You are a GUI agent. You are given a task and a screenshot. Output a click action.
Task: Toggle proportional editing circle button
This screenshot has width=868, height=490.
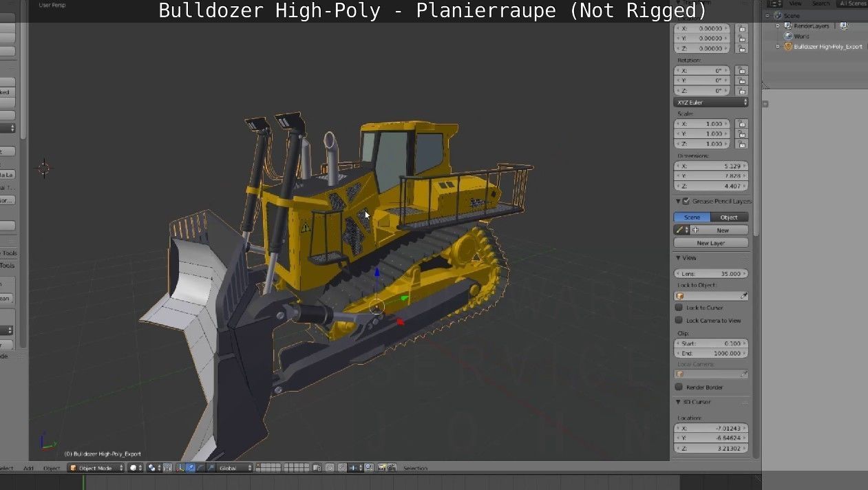[x=330, y=468]
